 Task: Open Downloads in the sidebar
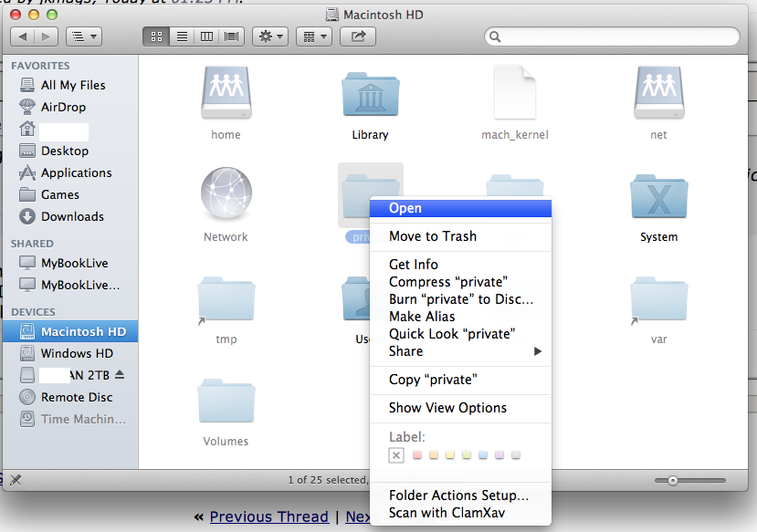(70, 216)
